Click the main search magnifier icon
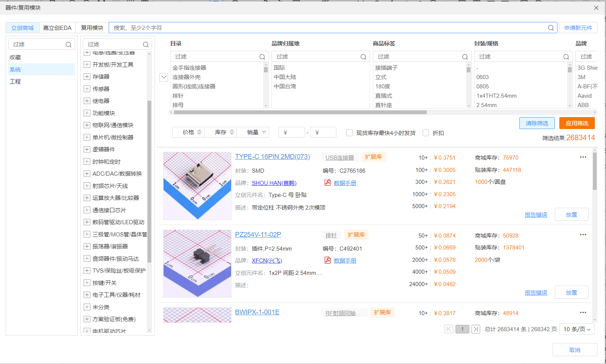The height and width of the screenshot is (364, 606). [551, 28]
